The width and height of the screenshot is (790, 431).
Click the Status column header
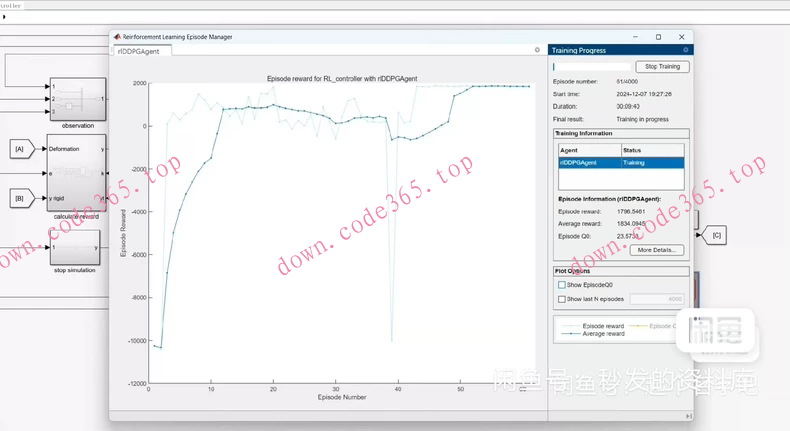click(x=652, y=150)
